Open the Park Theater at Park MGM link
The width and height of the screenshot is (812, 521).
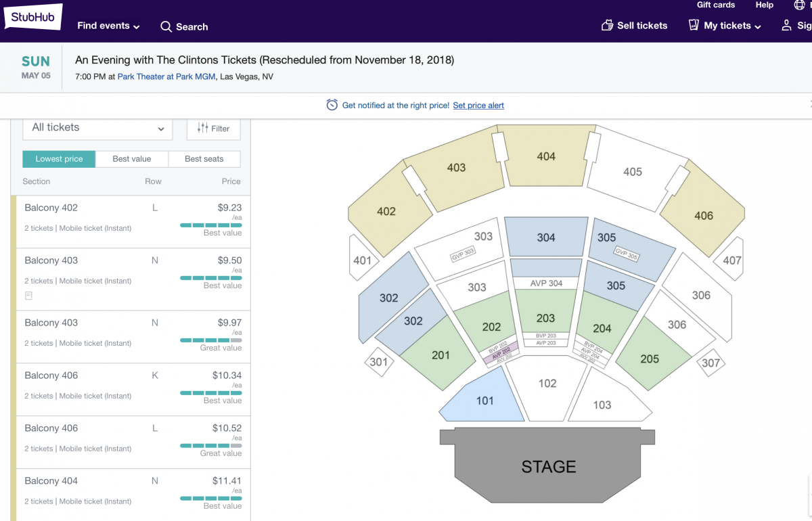(x=166, y=76)
